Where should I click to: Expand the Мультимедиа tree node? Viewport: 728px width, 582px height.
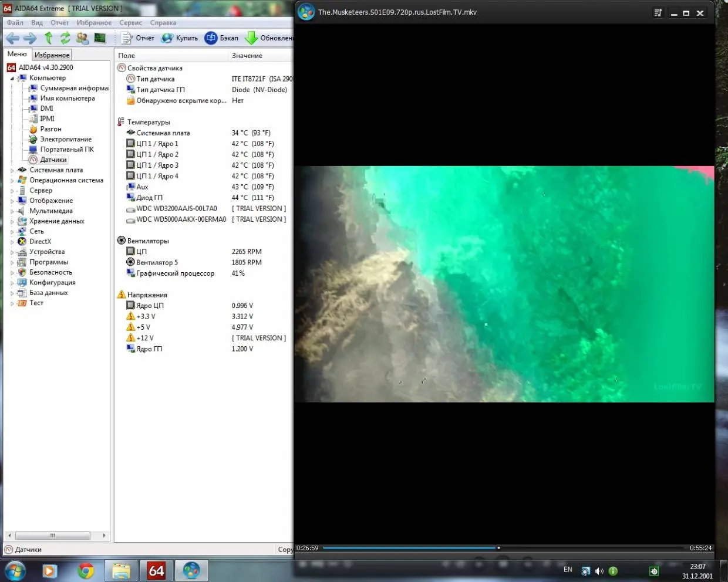coord(12,211)
